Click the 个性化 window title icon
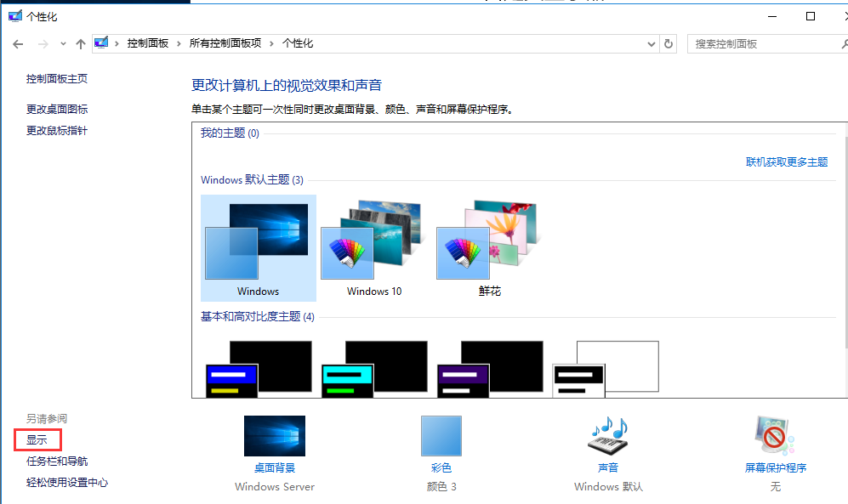 point(15,16)
